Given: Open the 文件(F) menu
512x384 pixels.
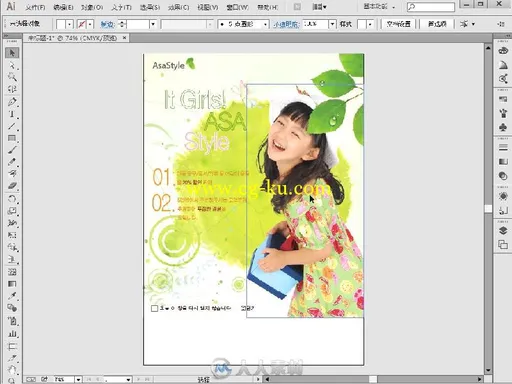Looking at the screenshot, I should (35, 7).
